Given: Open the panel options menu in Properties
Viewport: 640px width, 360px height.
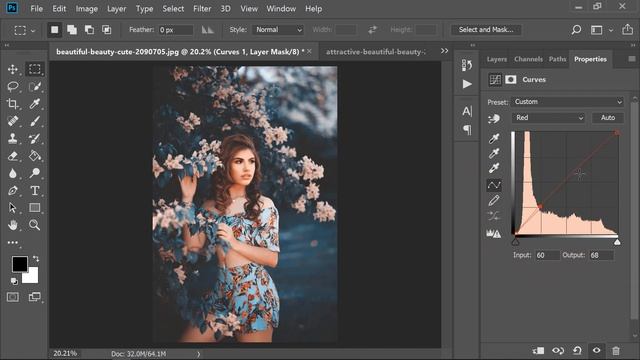Looking at the screenshot, I should (631, 59).
